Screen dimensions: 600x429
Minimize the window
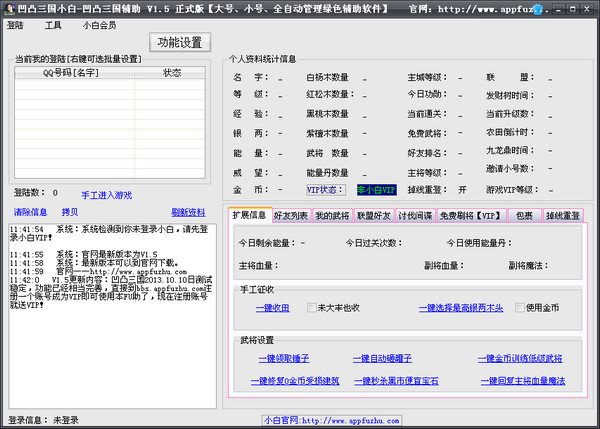point(559,9)
